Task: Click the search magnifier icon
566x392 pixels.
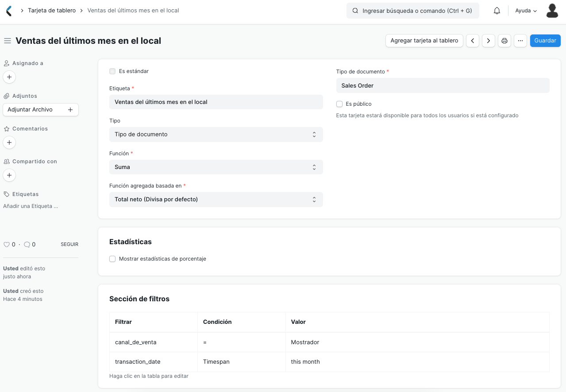Action: [355, 11]
